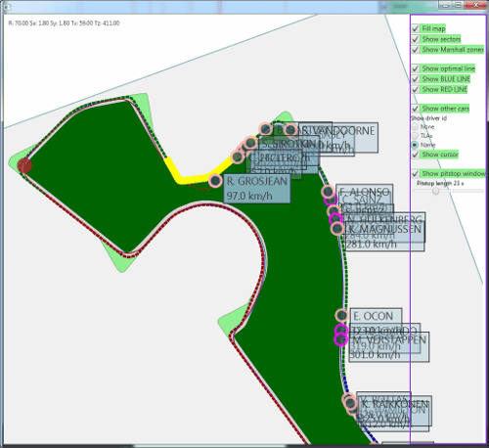Minimize the application window
Screen dimensions: 489x448
tap(445, 5)
